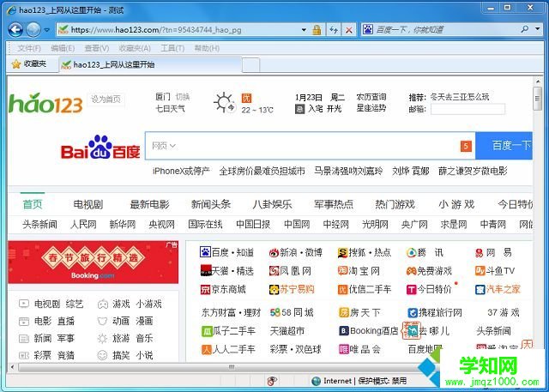The height and width of the screenshot is (392, 549).
Task: Open the 央视网 link
Action: click(162, 225)
